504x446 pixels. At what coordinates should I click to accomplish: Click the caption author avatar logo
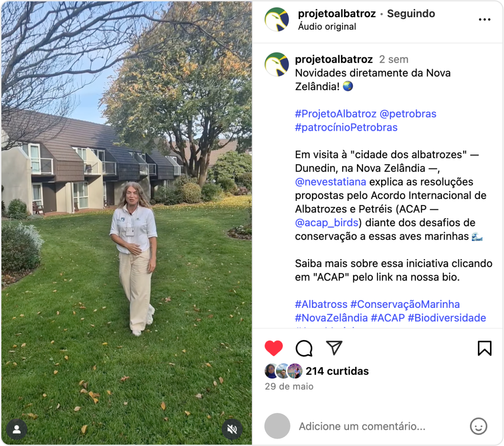[276, 65]
